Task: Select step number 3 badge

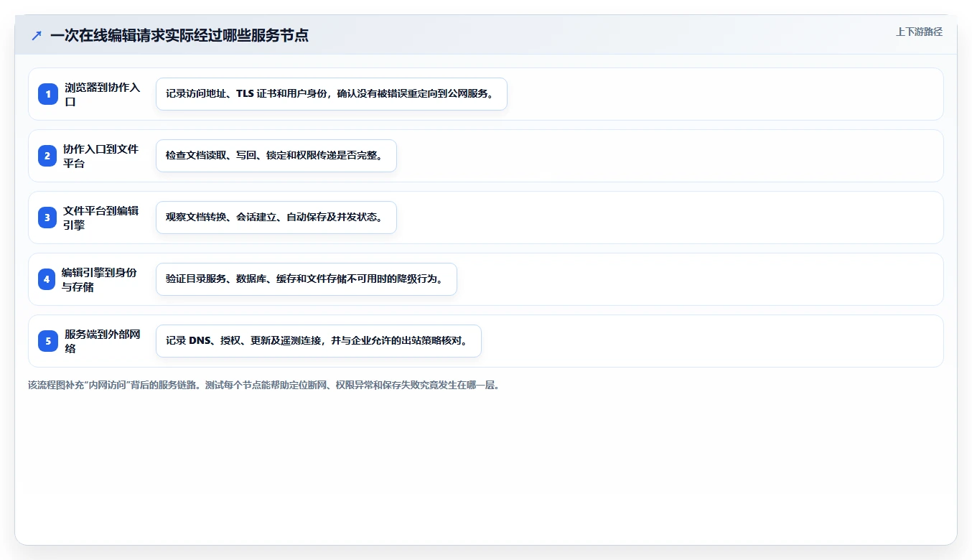Action: (48, 218)
